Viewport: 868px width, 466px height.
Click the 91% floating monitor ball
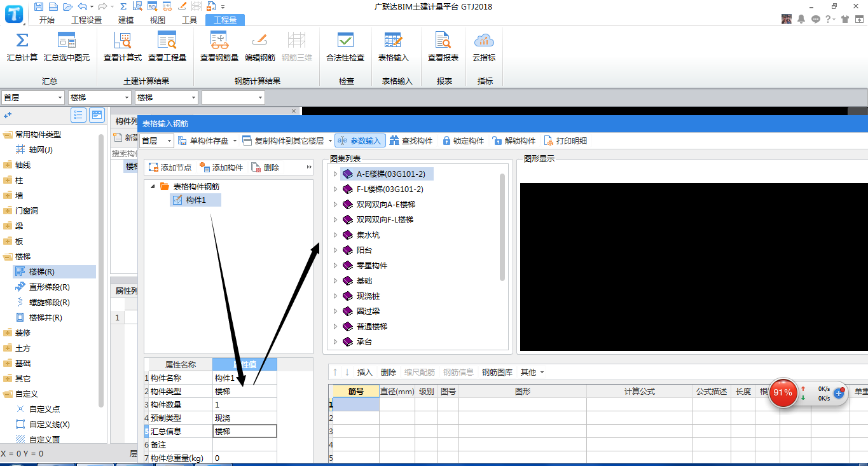pyautogui.click(x=783, y=393)
